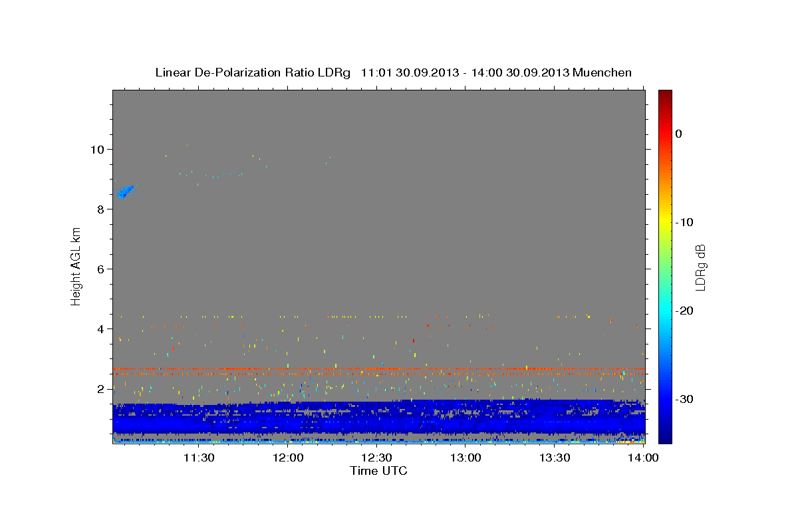Click the 14:00 time tick label
This screenshot has width=798, height=532.
(x=643, y=458)
